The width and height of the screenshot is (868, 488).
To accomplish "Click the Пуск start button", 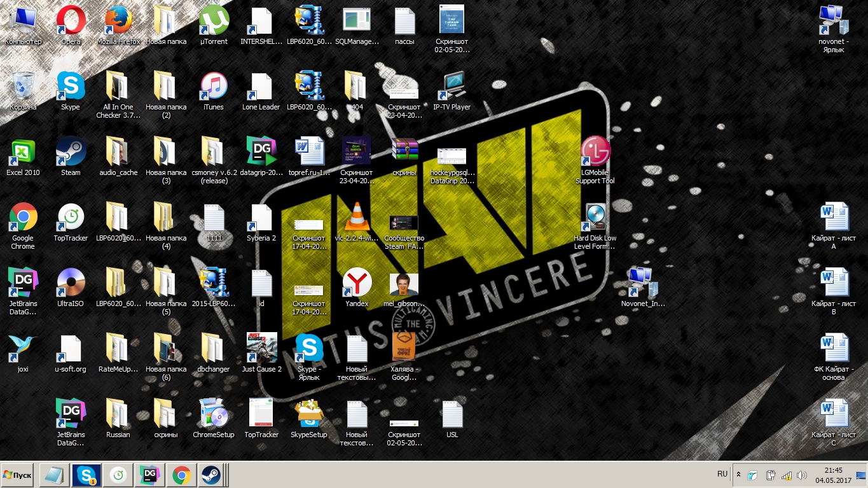I will pyautogui.click(x=18, y=475).
